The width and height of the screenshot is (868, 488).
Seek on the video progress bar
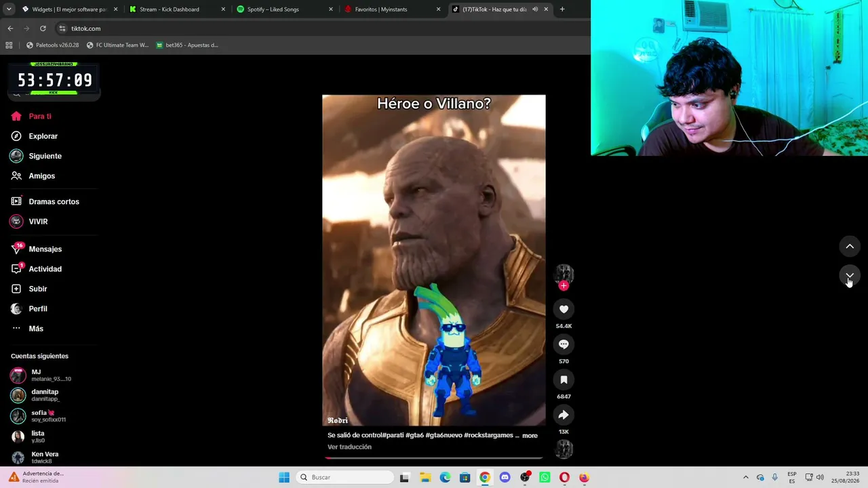pyautogui.click(x=434, y=458)
